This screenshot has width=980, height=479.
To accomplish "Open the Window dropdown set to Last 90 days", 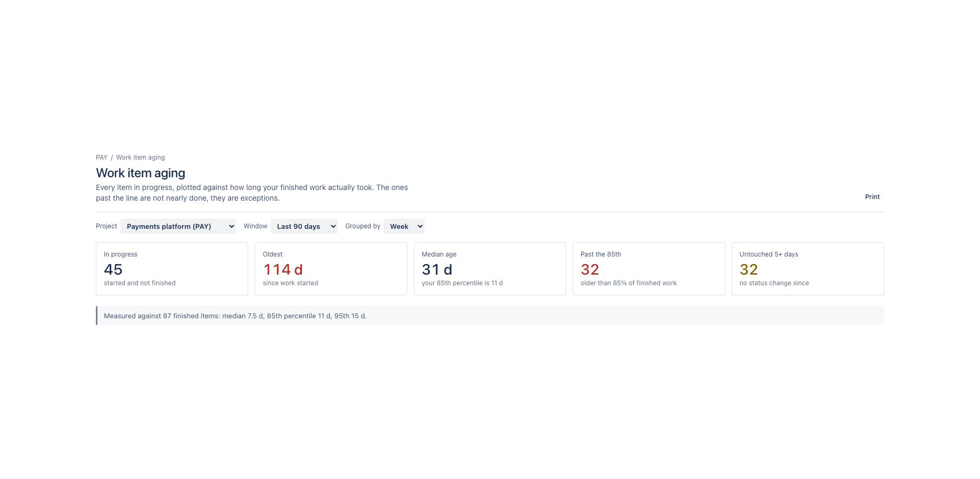I will point(304,226).
